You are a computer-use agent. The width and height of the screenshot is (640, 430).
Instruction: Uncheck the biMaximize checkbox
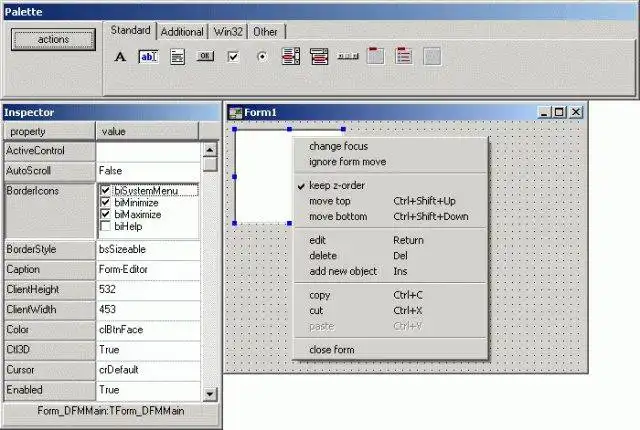[x=105, y=214]
